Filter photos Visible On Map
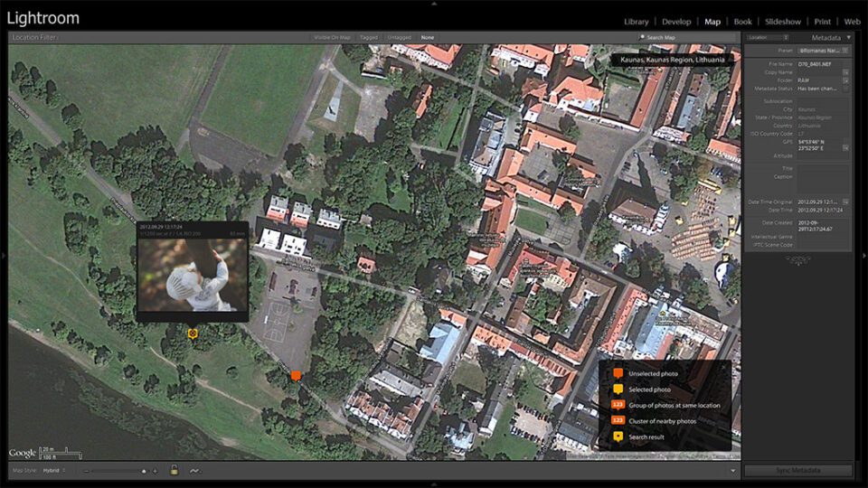Image resolution: width=868 pixels, height=488 pixels. (332, 38)
